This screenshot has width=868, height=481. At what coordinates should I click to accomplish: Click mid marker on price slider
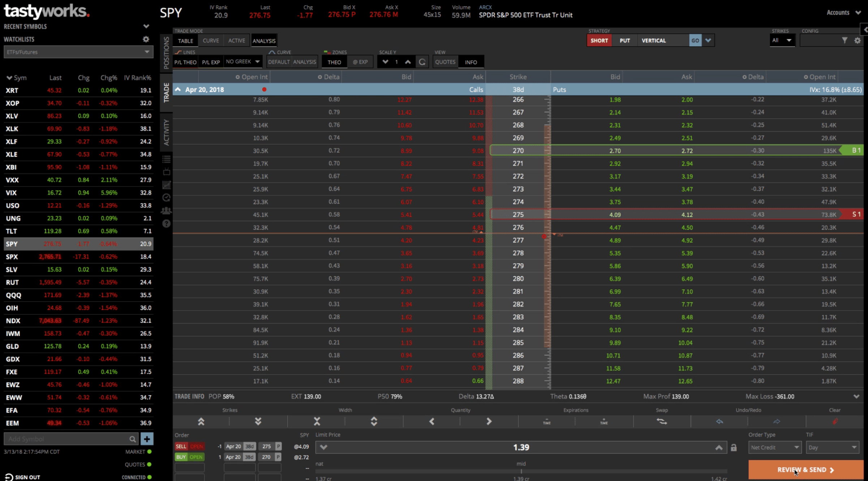[521, 471]
